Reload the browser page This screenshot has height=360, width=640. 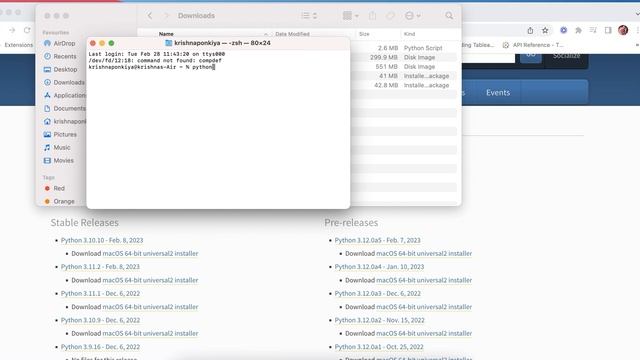[27, 30]
